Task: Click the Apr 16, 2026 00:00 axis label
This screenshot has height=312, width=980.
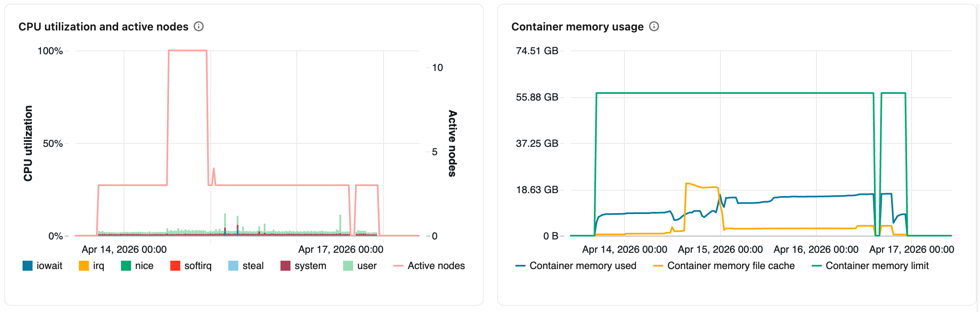Action: pyautogui.click(x=816, y=249)
